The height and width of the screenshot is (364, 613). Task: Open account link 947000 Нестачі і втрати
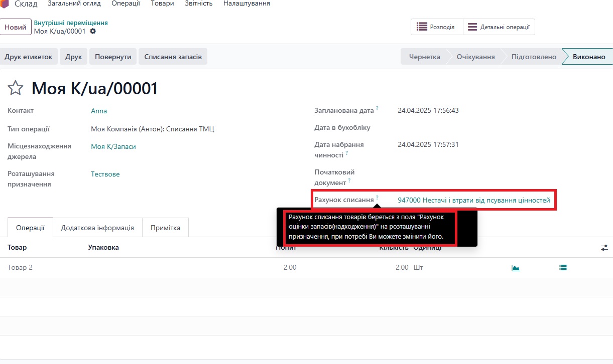pyautogui.click(x=473, y=200)
